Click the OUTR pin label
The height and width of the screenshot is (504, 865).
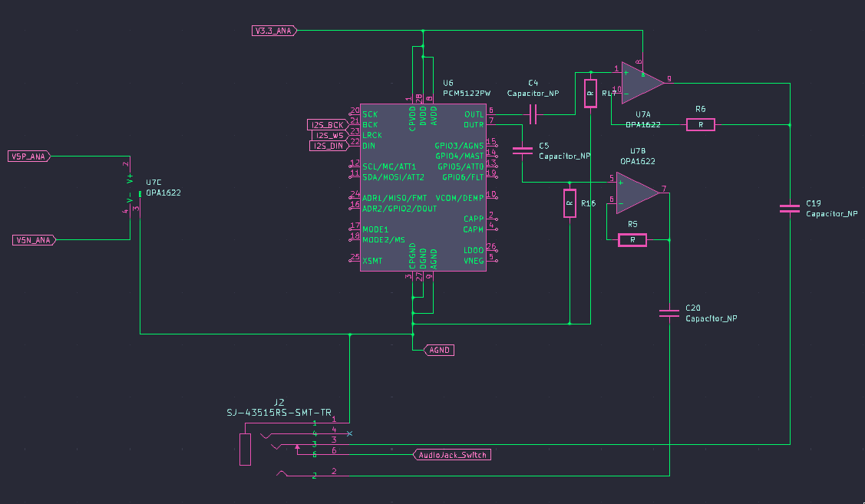[x=474, y=125]
